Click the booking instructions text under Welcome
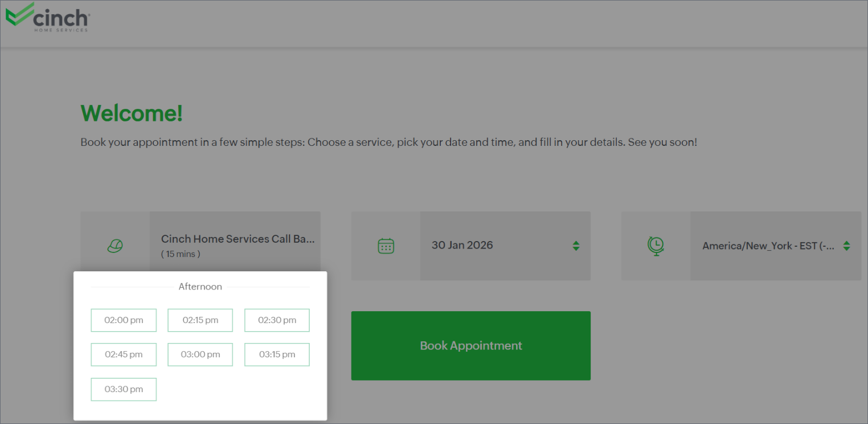This screenshot has height=424, width=868. coord(388,142)
